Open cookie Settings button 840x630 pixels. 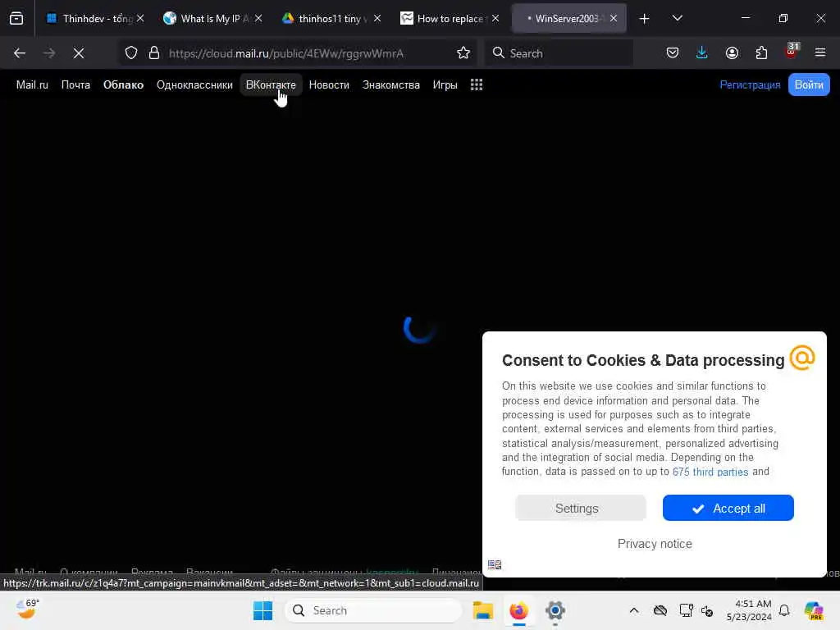[580, 508]
